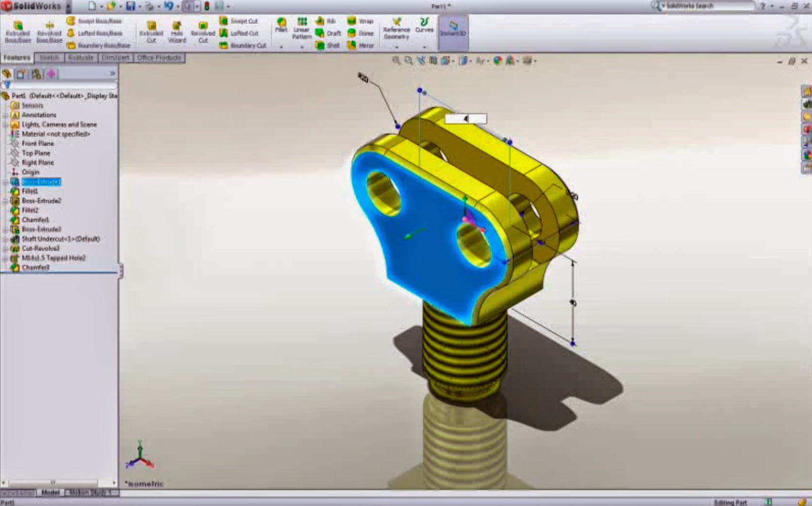The height and width of the screenshot is (506, 812).
Task: Expand the Shaft Undercut tree node
Action: pos(6,239)
